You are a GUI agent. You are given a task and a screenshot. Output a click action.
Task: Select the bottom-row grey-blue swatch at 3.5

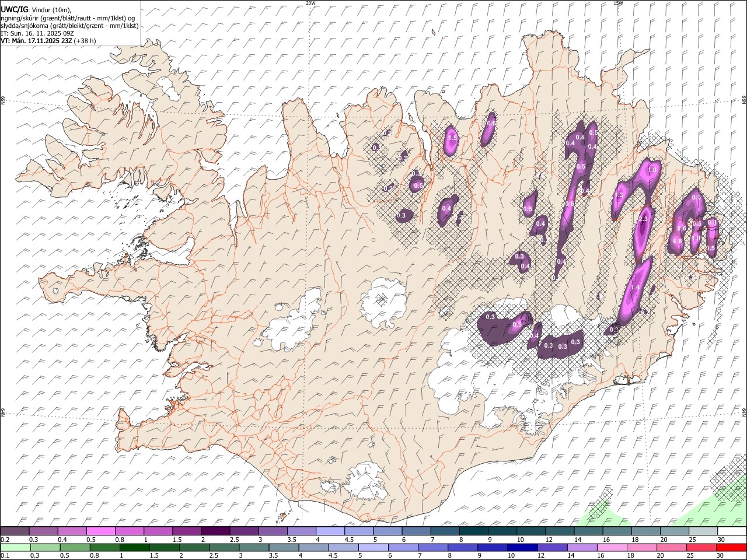coord(284,547)
